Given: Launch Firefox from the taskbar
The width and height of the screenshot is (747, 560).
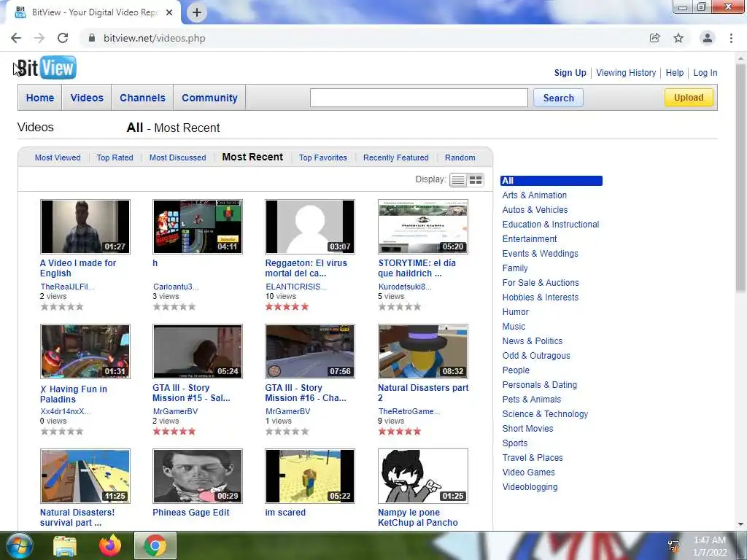Looking at the screenshot, I should coord(109,545).
